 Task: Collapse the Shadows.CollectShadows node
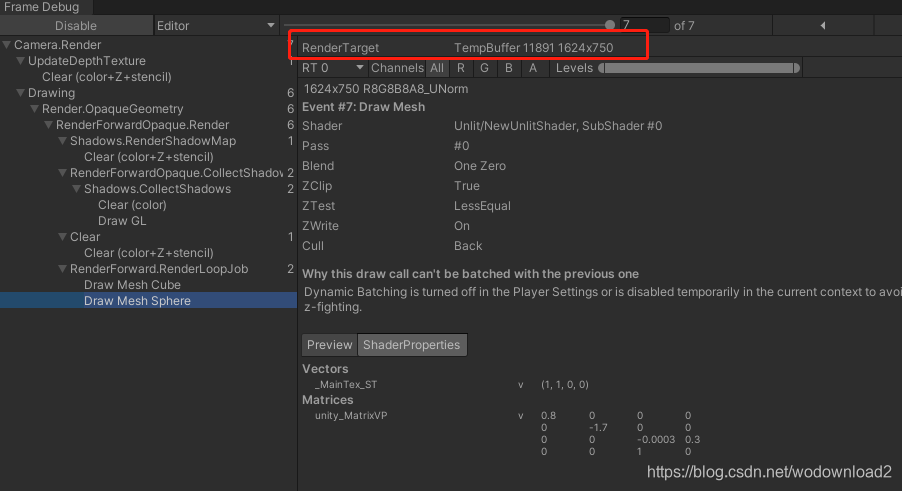coord(77,189)
